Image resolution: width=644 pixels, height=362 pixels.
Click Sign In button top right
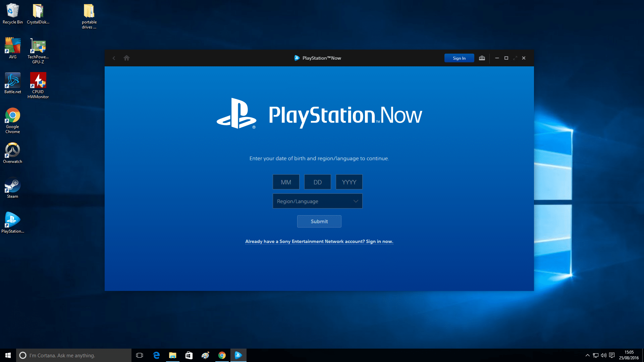coord(459,58)
